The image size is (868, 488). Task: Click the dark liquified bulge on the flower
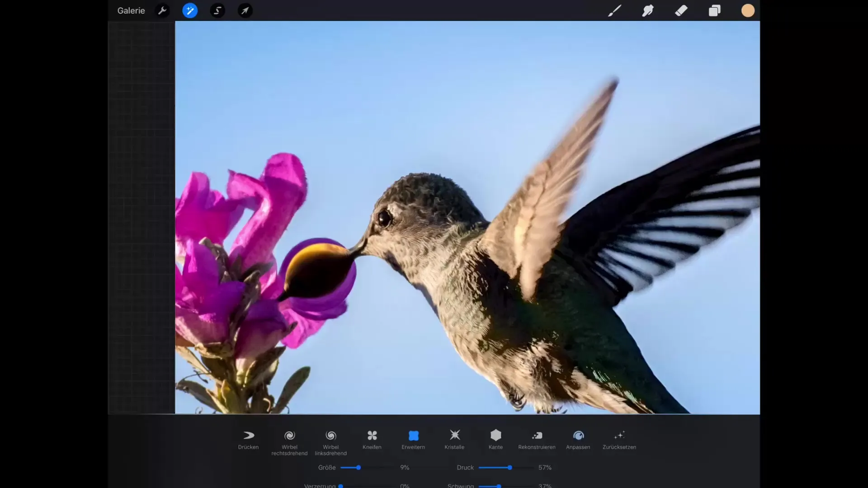click(x=318, y=271)
